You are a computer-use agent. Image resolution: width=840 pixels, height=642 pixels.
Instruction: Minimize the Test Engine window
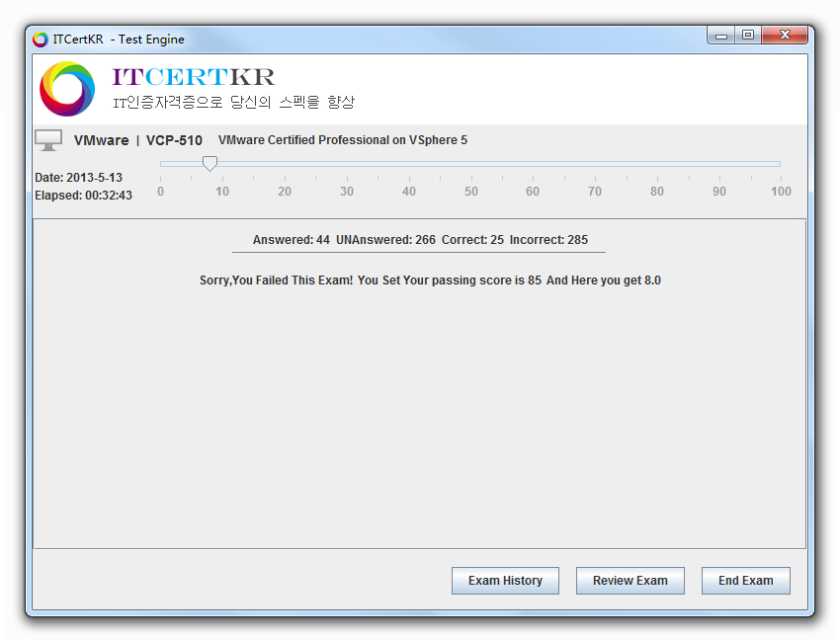(x=721, y=36)
